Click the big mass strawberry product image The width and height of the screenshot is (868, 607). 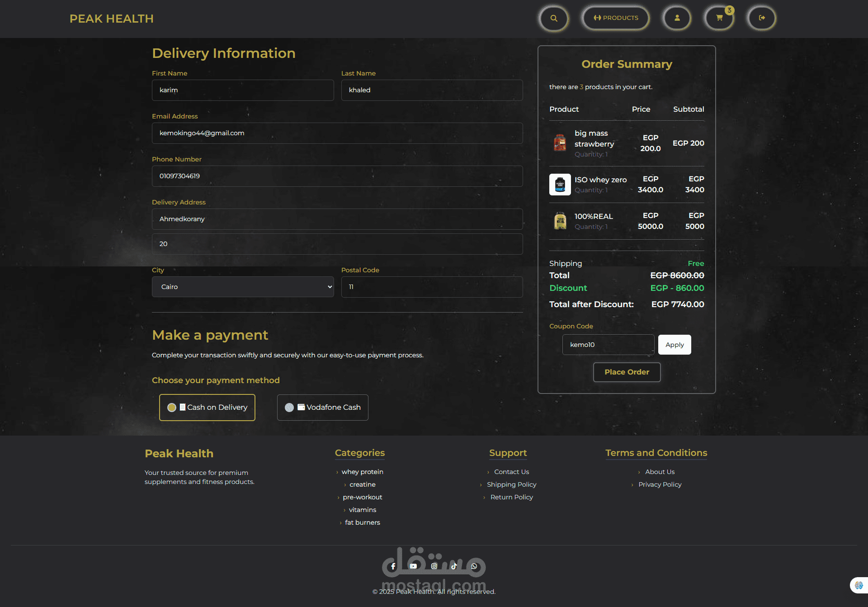(560, 143)
